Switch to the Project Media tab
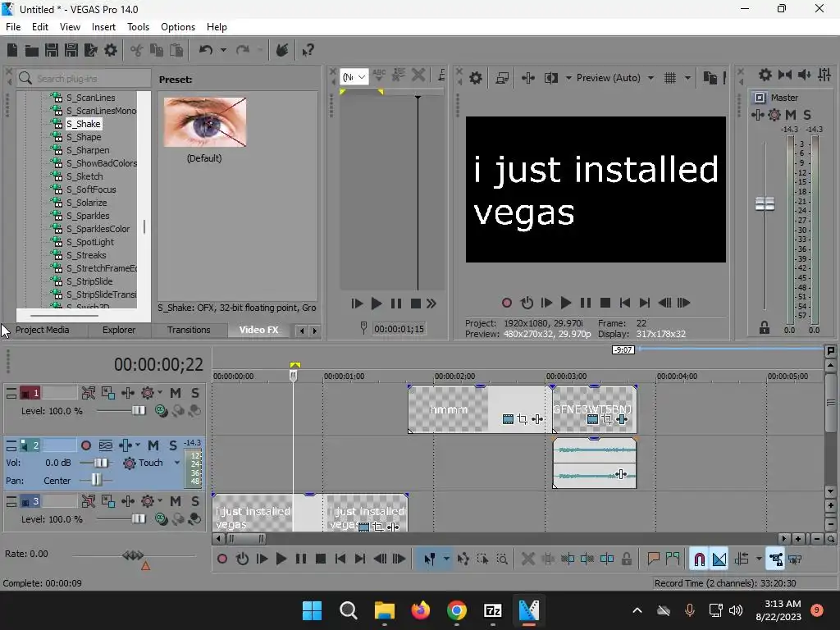Image resolution: width=840 pixels, height=630 pixels. click(x=43, y=330)
